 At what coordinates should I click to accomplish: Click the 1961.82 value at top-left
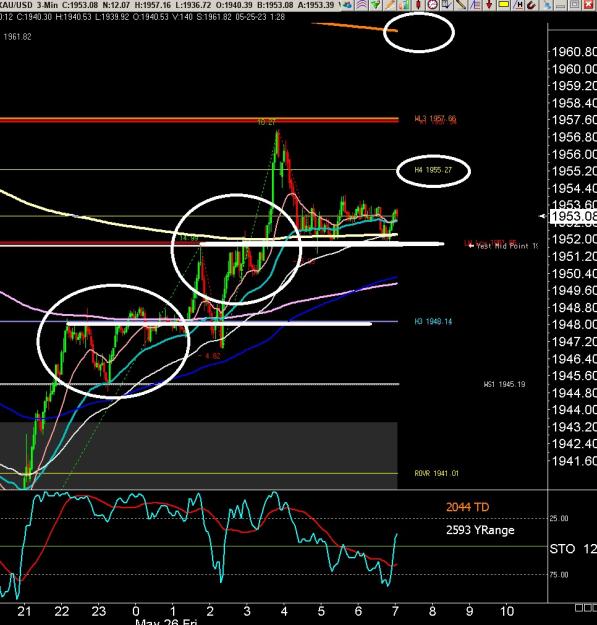(18, 37)
